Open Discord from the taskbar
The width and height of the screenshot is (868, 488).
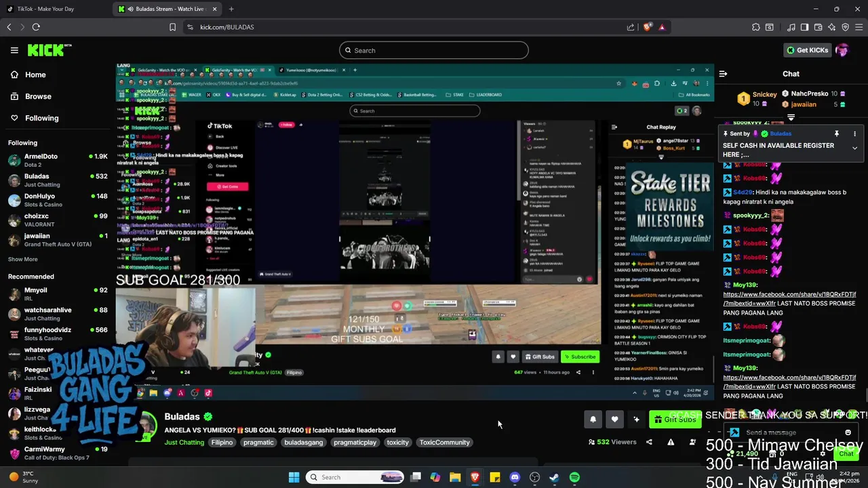pyautogui.click(x=515, y=477)
